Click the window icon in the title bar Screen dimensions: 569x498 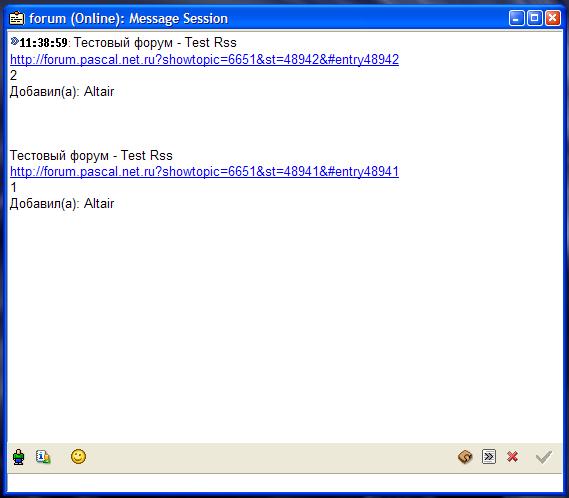click(17, 18)
